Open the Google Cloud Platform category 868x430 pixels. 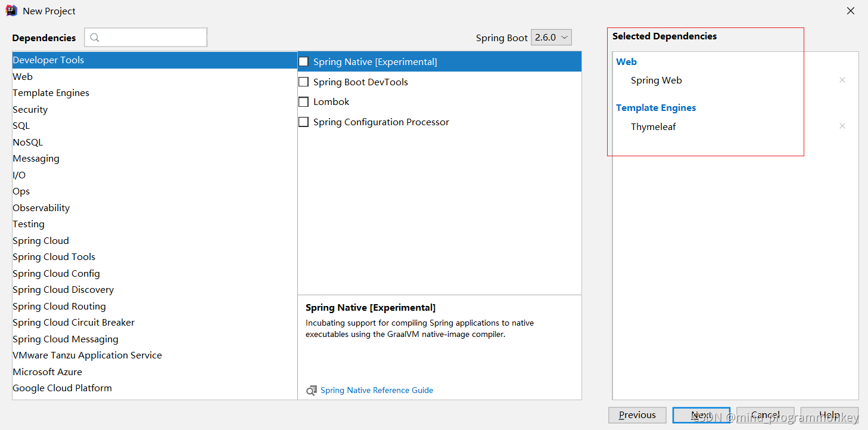click(x=155, y=388)
